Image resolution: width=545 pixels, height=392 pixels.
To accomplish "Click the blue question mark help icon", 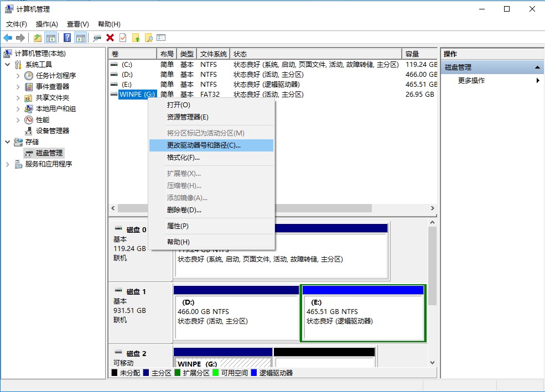I will 67,38.
